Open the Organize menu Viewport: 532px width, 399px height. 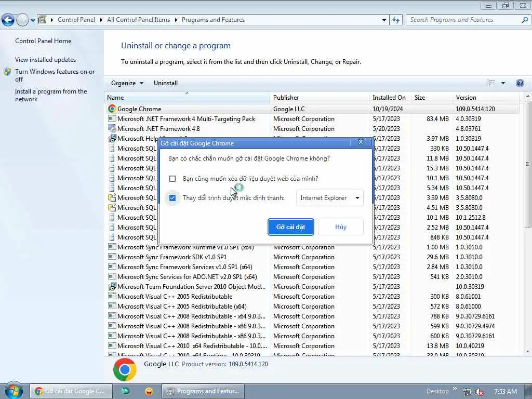[x=127, y=83]
